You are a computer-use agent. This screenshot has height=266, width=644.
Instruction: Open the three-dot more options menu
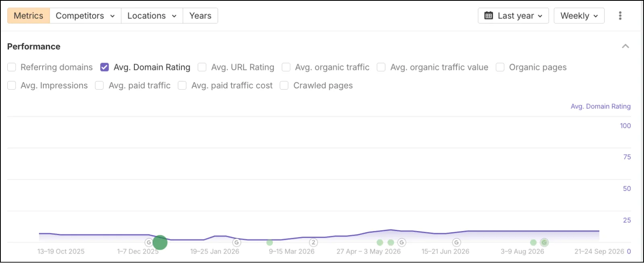[620, 16]
